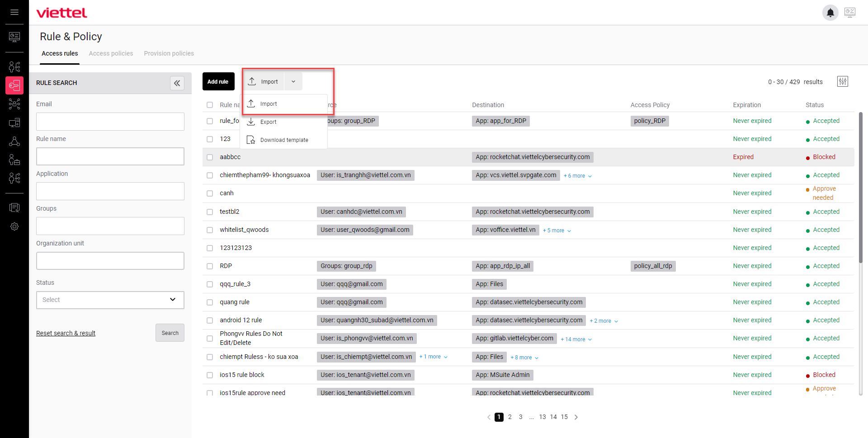Open the user-and-server sidebar icon
The height and width of the screenshot is (438, 868).
(14, 160)
